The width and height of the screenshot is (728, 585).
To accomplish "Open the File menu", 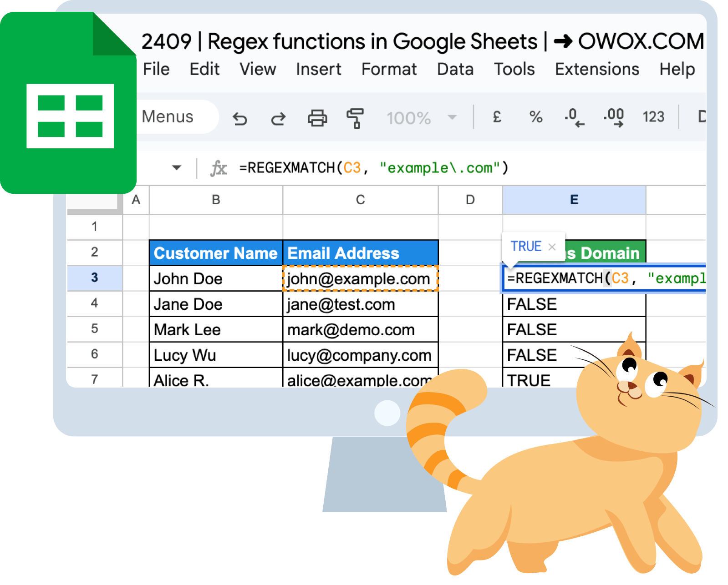I will pyautogui.click(x=156, y=69).
